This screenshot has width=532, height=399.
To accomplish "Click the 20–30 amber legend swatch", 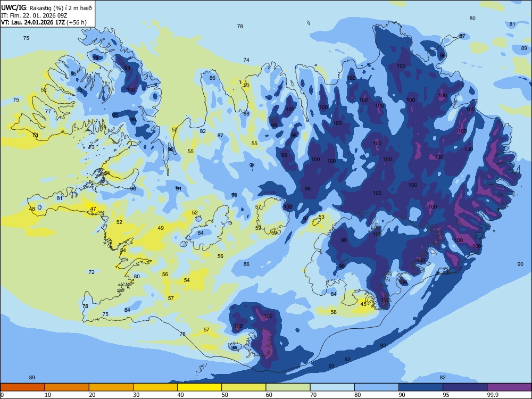I will point(111,387).
